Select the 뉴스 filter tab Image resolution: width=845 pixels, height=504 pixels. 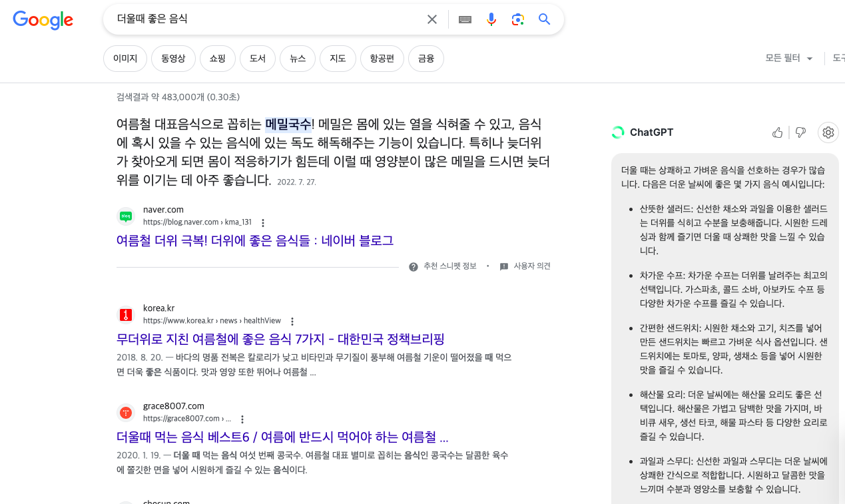click(x=298, y=59)
